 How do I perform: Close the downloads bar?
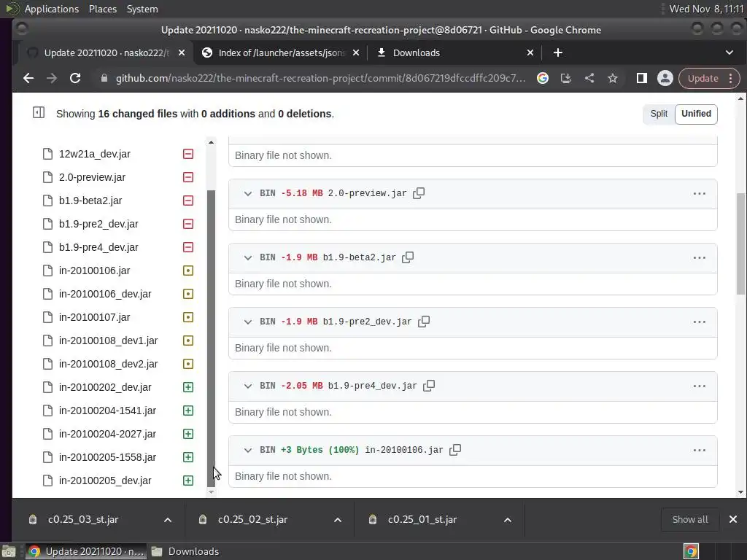733,519
